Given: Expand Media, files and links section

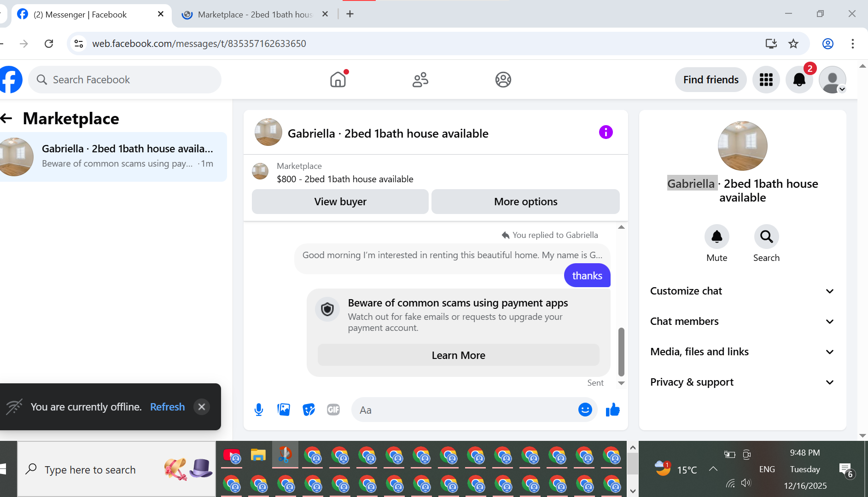Looking at the screenshot, I should [742, 352].
